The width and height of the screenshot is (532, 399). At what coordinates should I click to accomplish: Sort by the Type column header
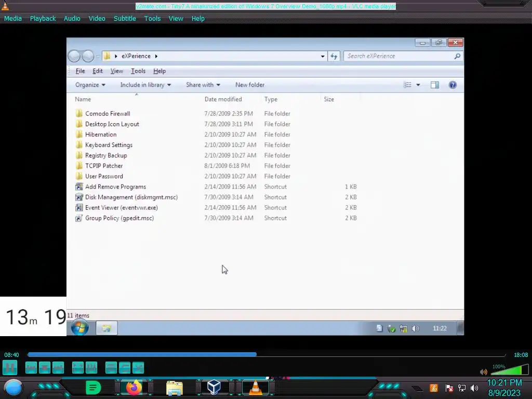pyautogui.click(x=271, y=99)
